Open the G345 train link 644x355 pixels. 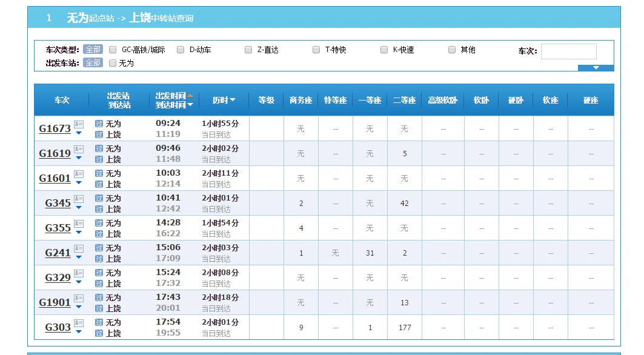(56, 203)
